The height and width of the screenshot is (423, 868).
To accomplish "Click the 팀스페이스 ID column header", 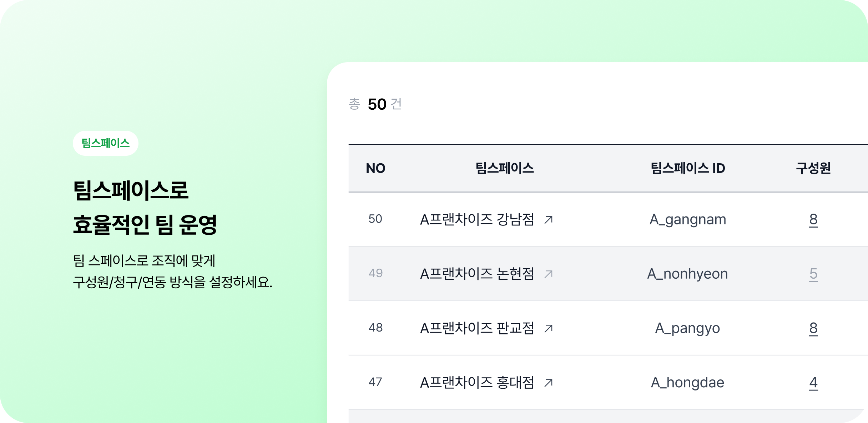I will click(688, 168).
